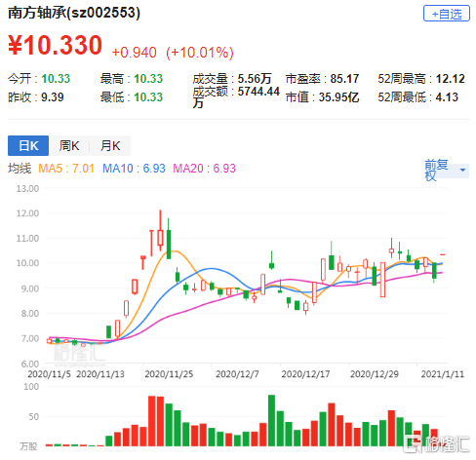
Task: Click the 2020/12/7 date axis label
Action: click(x=237, y=374)
